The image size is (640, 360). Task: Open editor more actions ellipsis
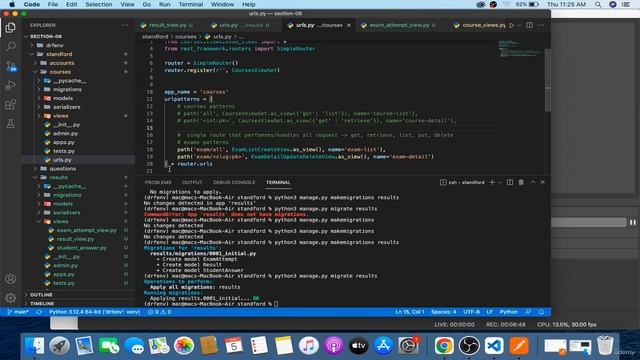541,25
